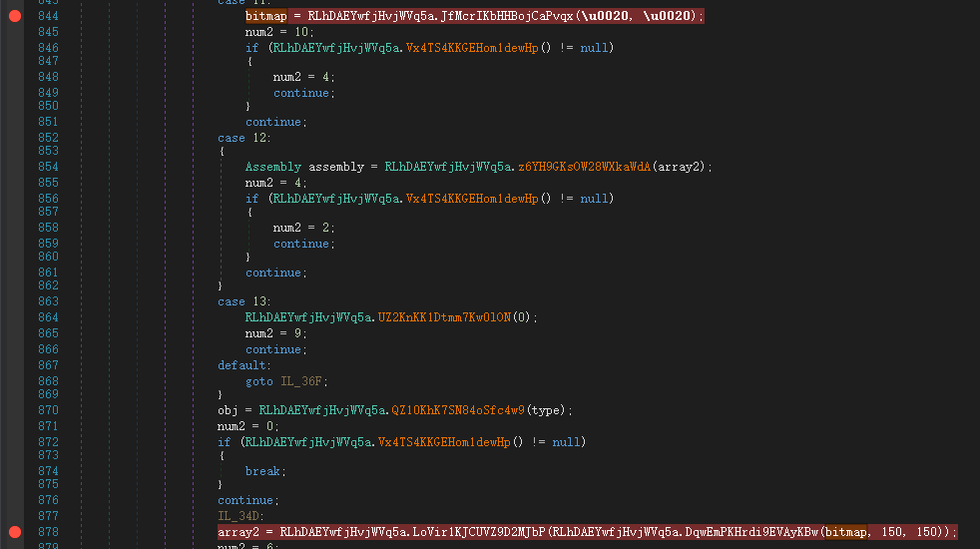Image resolution: width=980 pixels, height=549 pixels.
Task: Remove the breakpoint marker at line 878
Action: (13, 532)
